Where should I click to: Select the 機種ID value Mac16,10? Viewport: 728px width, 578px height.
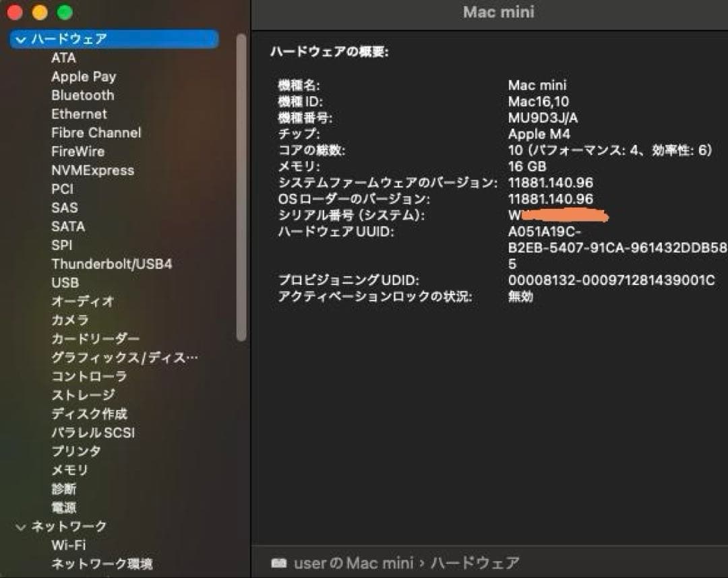(539, 102)
